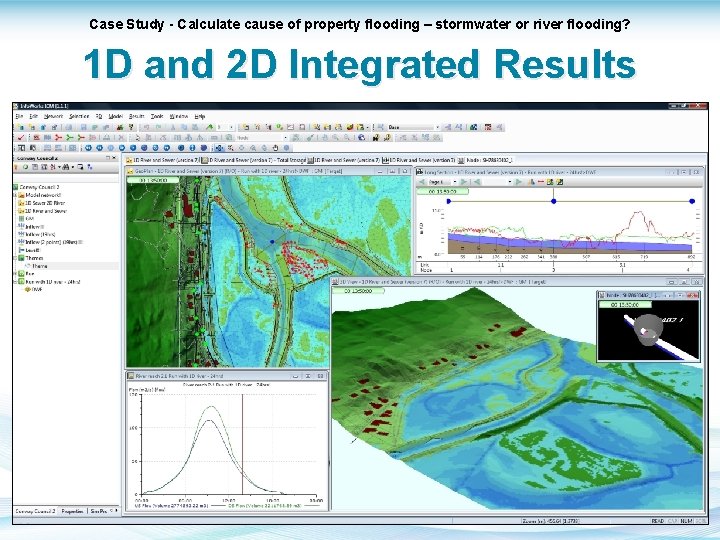The height and width of the screenshot is (540, 720).
Task: Switch to the Total Storage document tab
Action: pos(254,160)
